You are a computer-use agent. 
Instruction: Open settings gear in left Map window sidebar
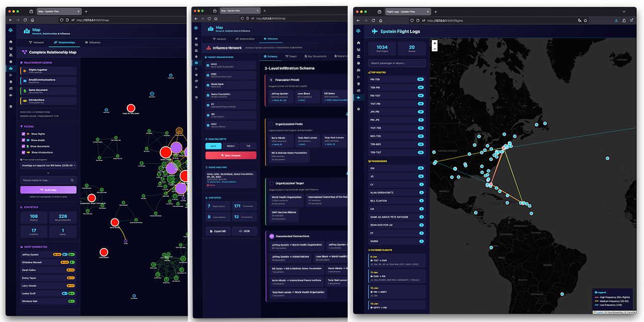(x=11, y=107)
